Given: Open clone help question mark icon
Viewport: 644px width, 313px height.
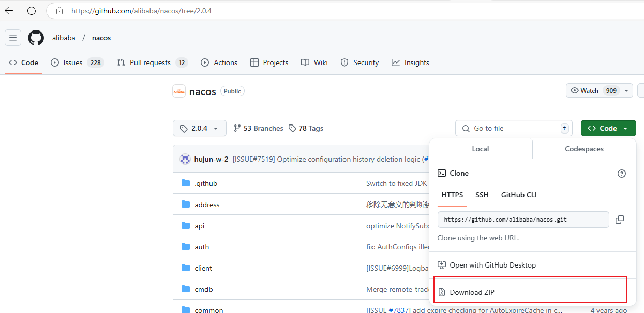Looking at the screenshot, I should click(622, 174).
